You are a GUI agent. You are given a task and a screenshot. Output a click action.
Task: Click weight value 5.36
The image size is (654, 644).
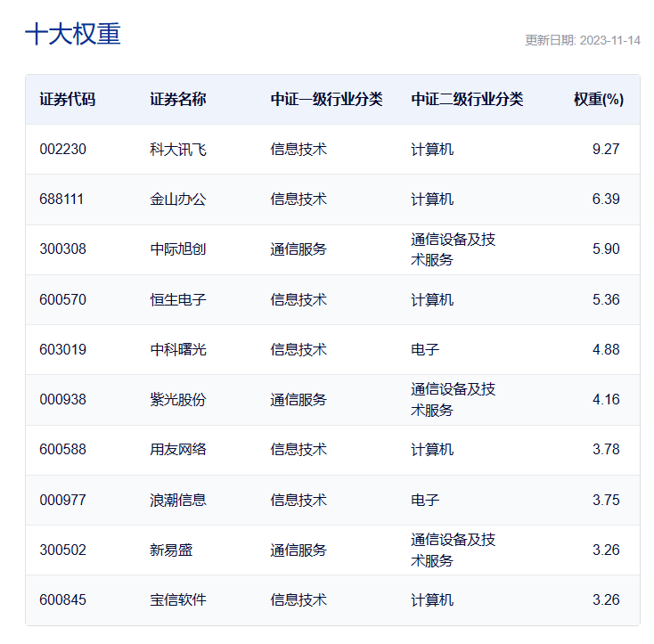click(x=606, y=299)
